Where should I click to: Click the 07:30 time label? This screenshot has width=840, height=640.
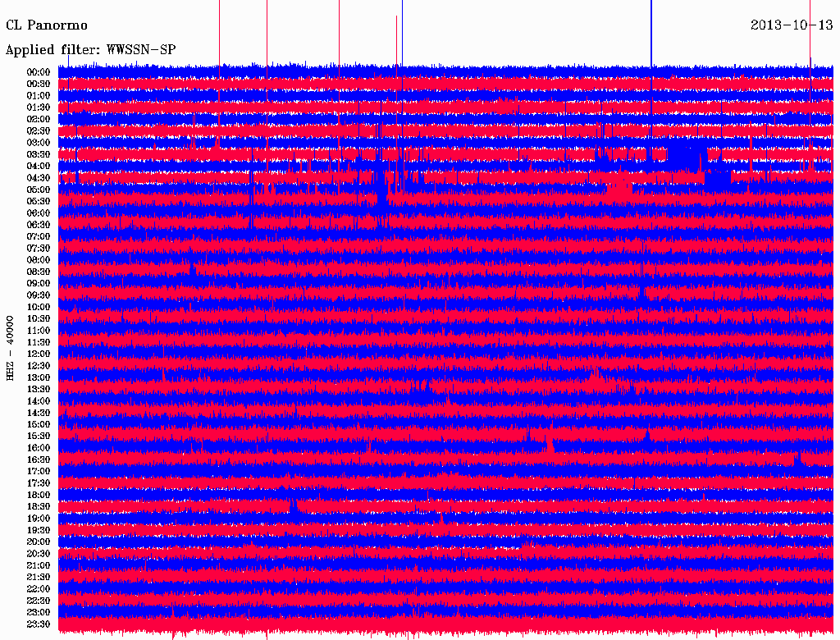38,249
